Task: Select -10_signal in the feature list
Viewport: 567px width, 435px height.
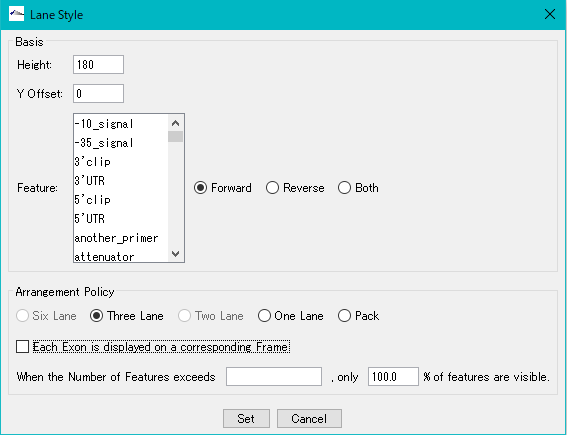Action: 121,124
